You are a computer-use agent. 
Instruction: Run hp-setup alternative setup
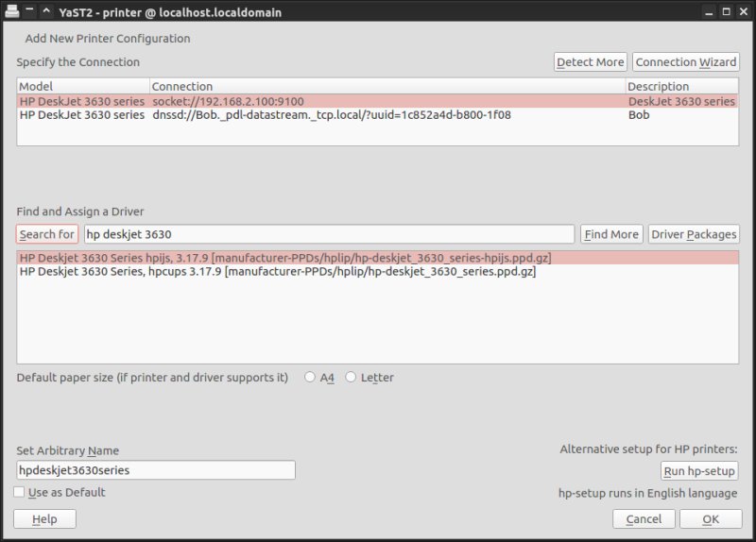coord(699,470)
